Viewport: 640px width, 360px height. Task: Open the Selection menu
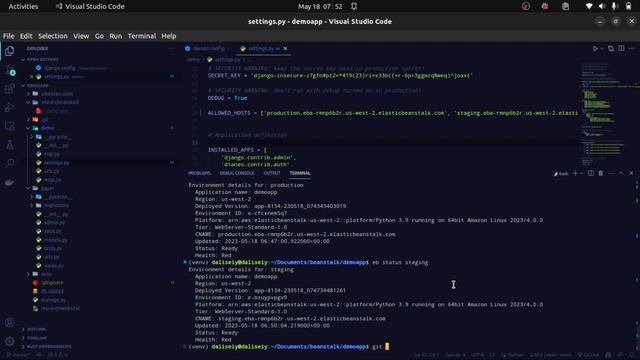click(53, 36)
